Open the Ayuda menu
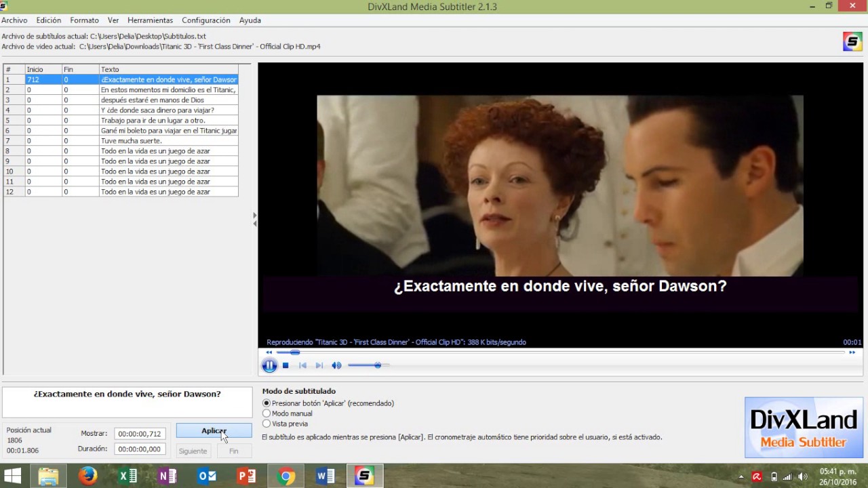Viewport: 868px width, 488px height. pyautogui.click(x=250, y=20)
